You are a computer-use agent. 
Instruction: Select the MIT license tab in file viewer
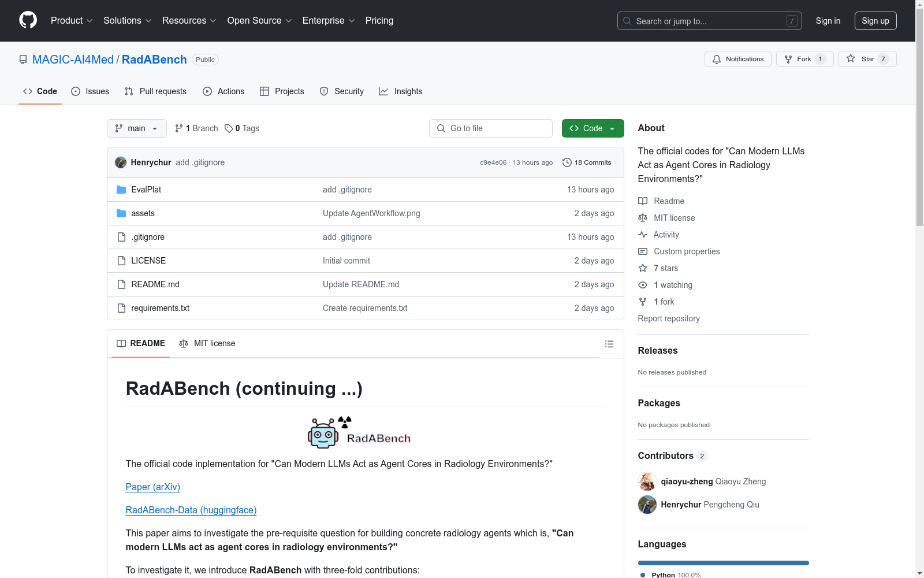click(207, 344)
